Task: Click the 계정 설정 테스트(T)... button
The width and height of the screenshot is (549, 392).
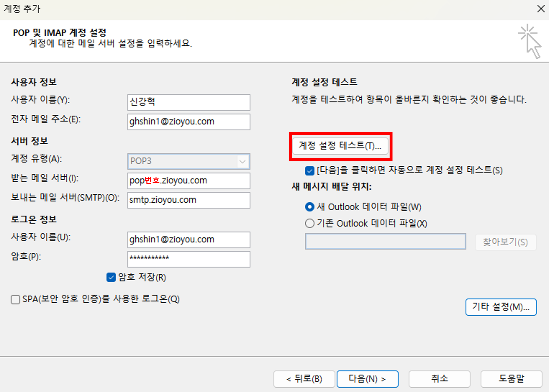Action: tap(340, 146)
